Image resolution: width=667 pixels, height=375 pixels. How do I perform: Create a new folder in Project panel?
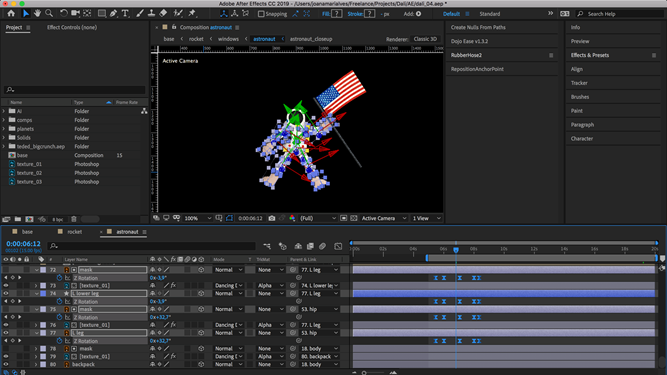pyautogui.click(x=17, y=219)
